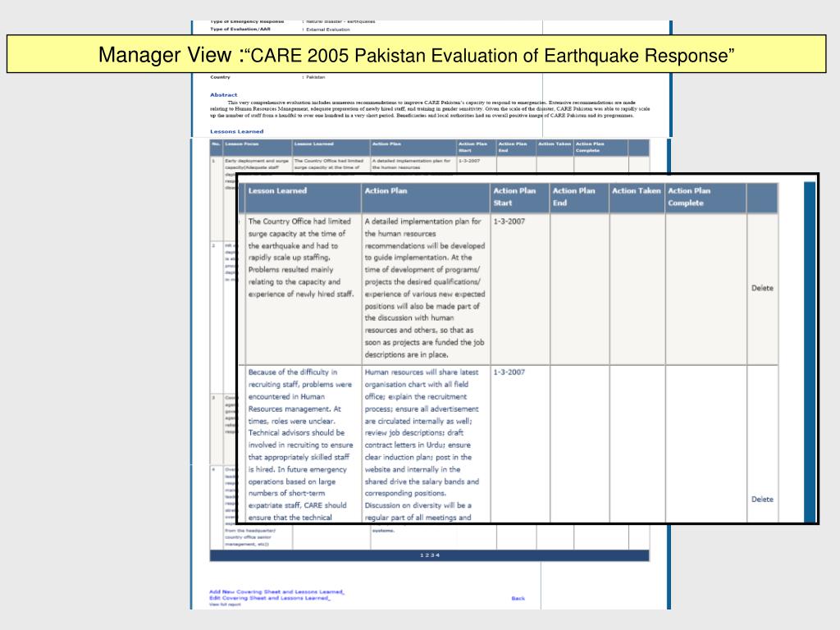This screenshot has width=840, height=630.
Task: Go to page 2 in the table pagination bar
Action: [x=427, y=555]
